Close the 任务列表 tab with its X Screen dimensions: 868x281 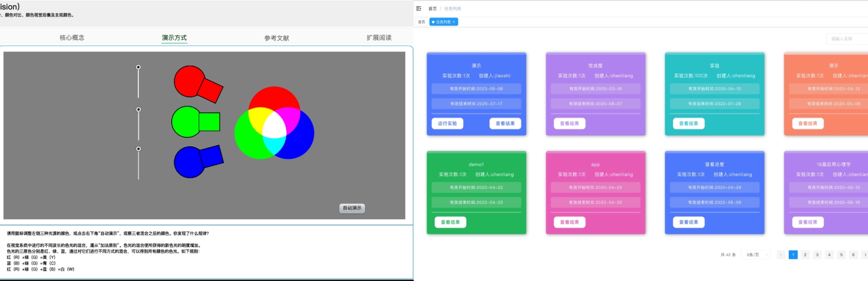click(454, 22)
